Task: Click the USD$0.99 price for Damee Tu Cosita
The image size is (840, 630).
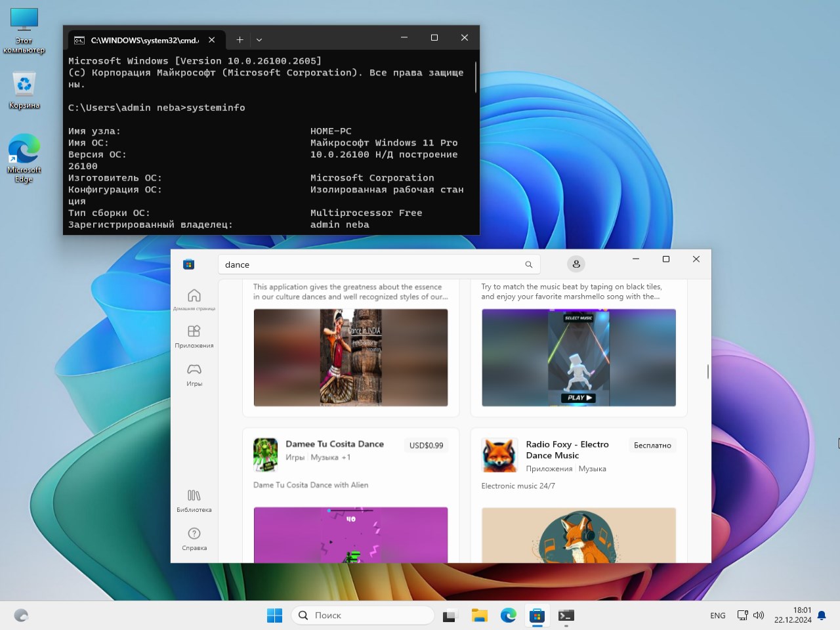Action: (426, 445)
